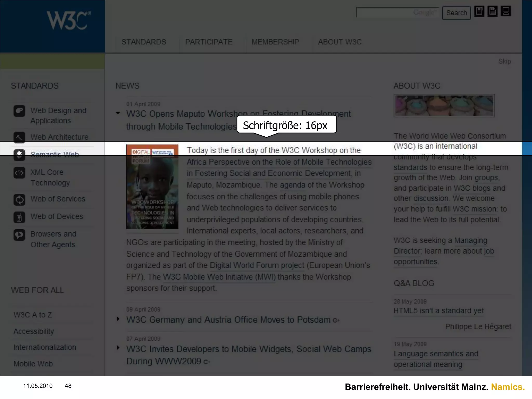Click the Web of Services icon
This screenshot has height=399, width=532.
pyautogui.click(x=19, y=199)
